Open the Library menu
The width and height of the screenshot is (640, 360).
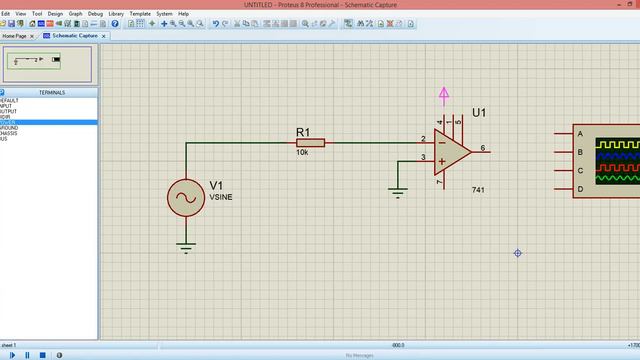[x=116, y=14]
